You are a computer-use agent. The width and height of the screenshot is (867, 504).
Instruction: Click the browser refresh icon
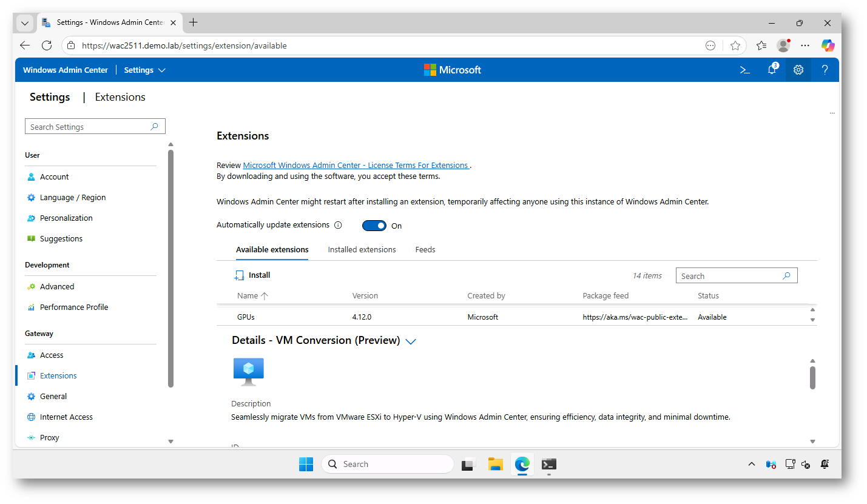coord(47,45)
